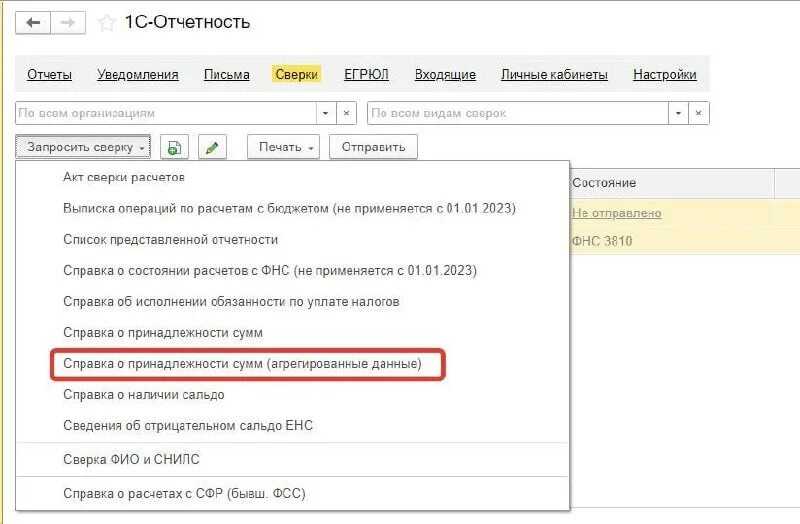Choose 'Сведения об отрицательном сальдо ЕНС'
800x524 pixels.
click(x=292, y=426)
